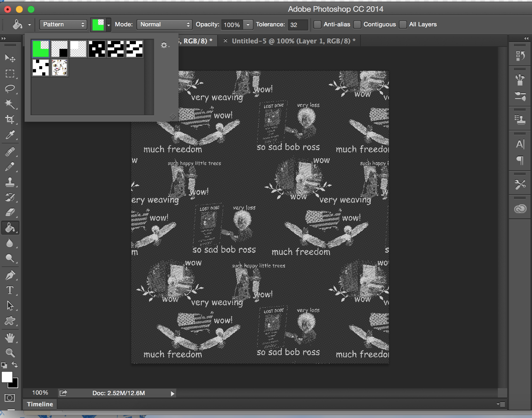Open the pattern picker gear menu

165,45
